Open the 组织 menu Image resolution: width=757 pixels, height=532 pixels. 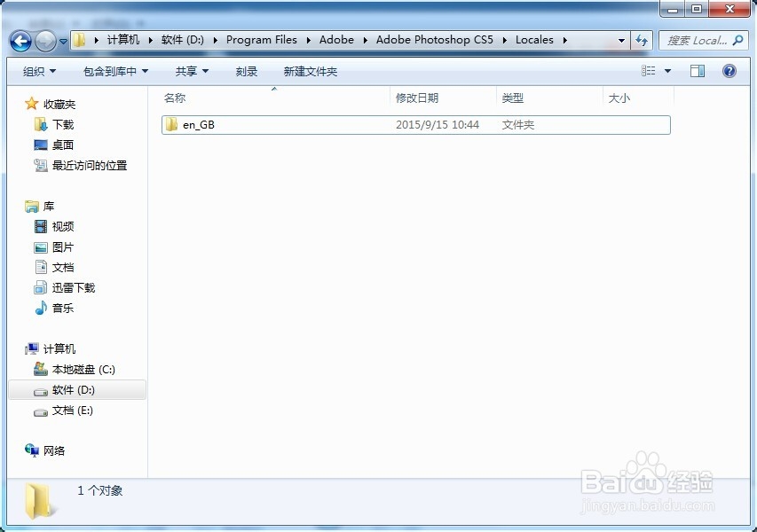tap(40, 72)
